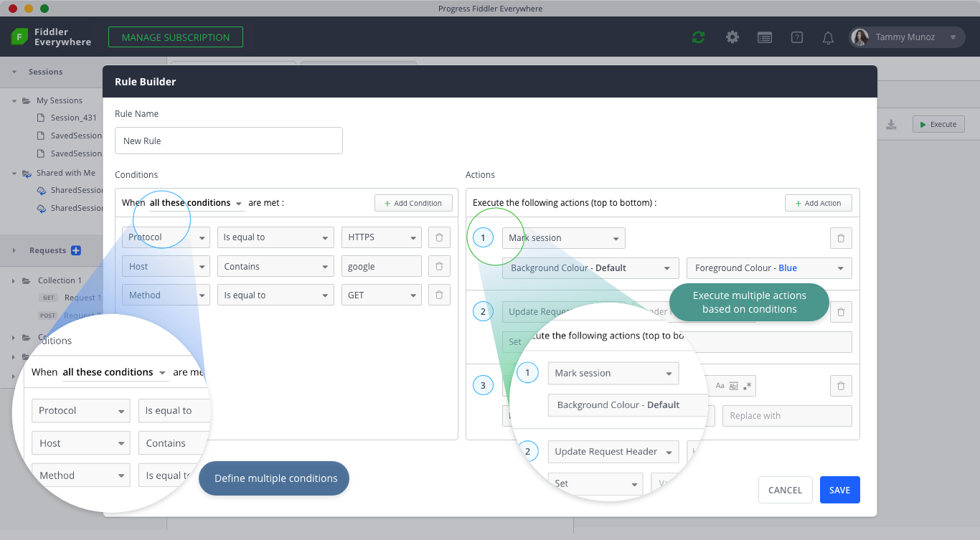
Task: Open settings via the gear icon
Action: (x=732, y=37)
